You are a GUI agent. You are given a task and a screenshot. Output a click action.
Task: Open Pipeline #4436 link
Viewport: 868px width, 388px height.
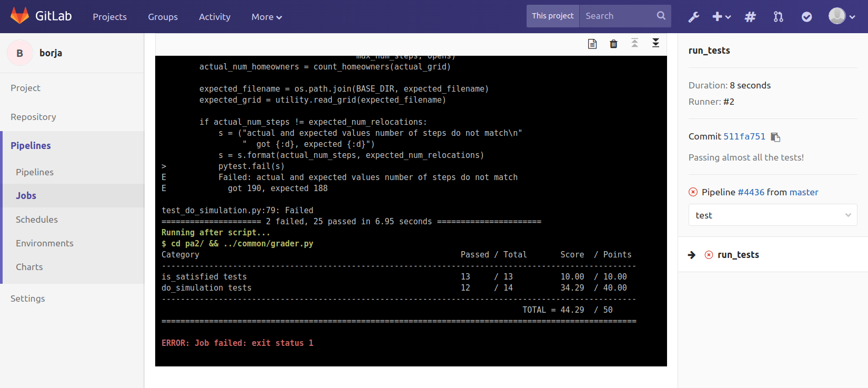(x=751, y=192)
